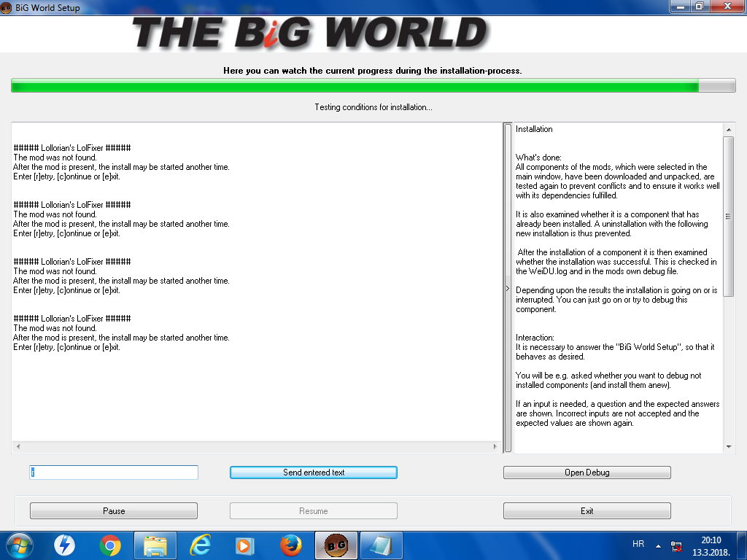
Task: Click the log horizontal scrollbar left arrow
Action: pyautogui.click(x=18, y=446)
